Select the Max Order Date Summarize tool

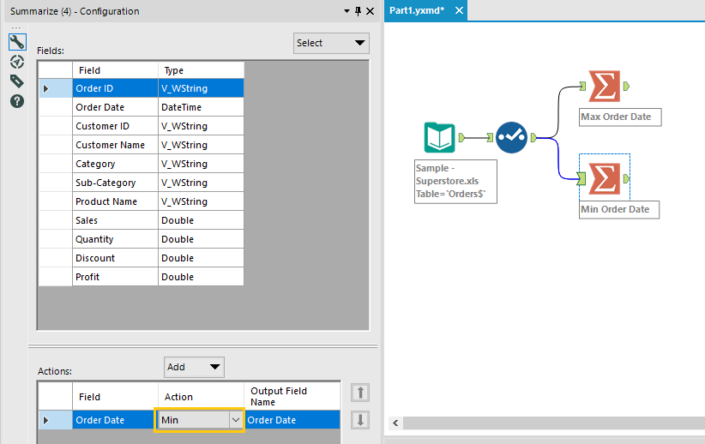pos(604,86)
